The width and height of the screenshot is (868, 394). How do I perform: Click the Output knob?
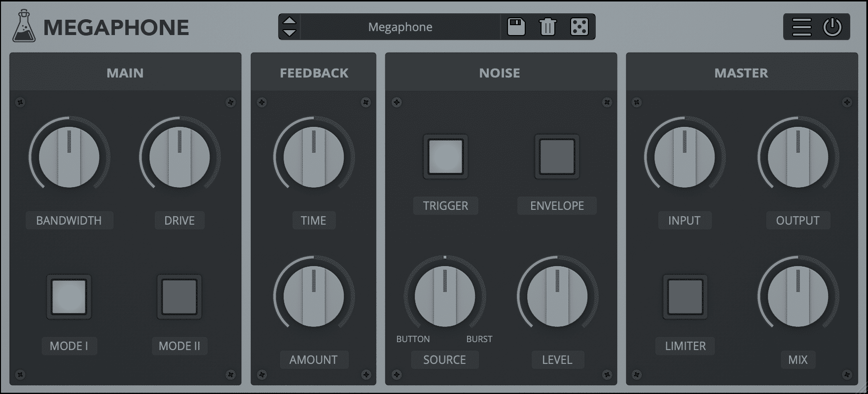pos(797,158)
